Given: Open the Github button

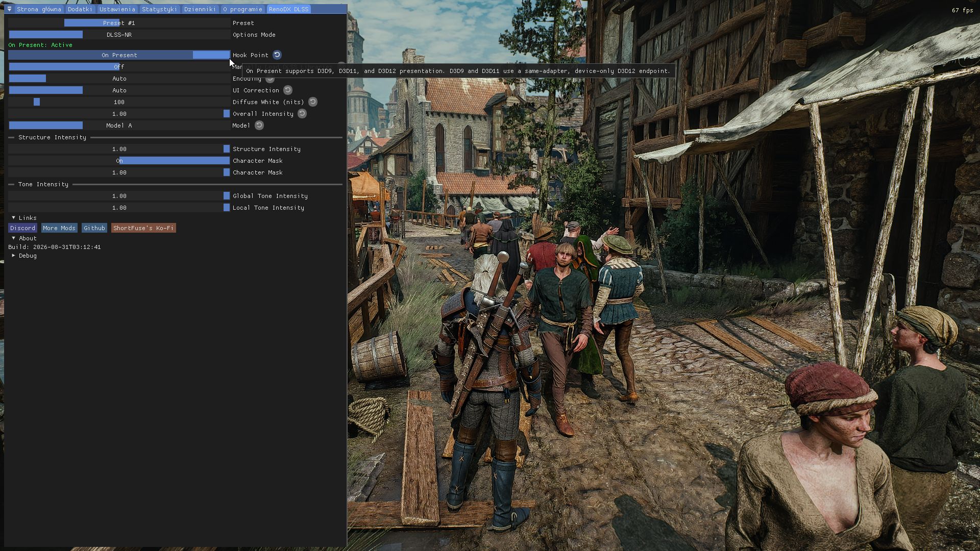Looking at the screenshot, I should click(94, 228).
